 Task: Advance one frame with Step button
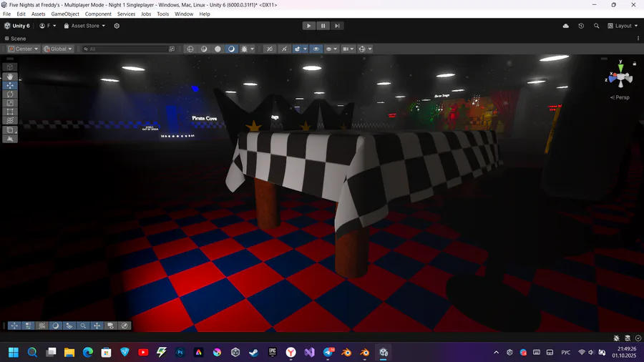pyautogui.click(x=337, y=26)
